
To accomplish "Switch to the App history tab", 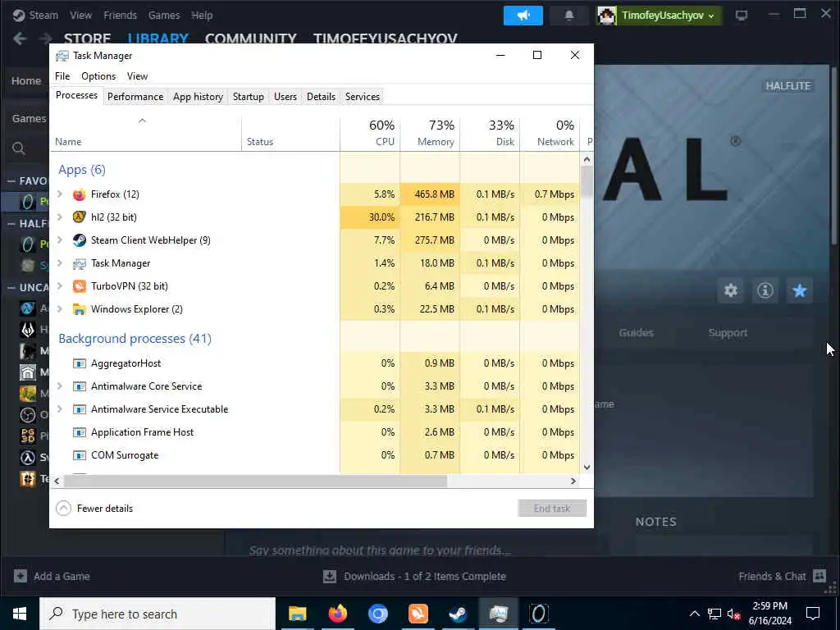I will point(198,97).
